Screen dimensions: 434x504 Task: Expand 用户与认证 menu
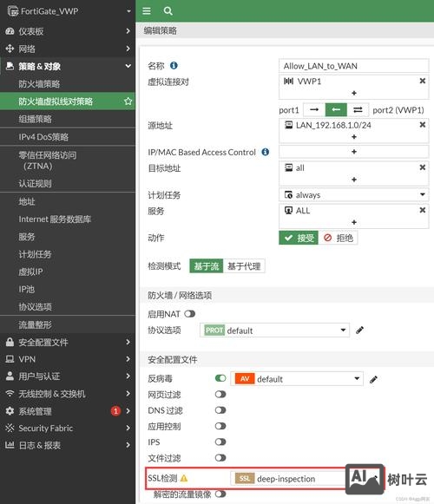[68, 376]
